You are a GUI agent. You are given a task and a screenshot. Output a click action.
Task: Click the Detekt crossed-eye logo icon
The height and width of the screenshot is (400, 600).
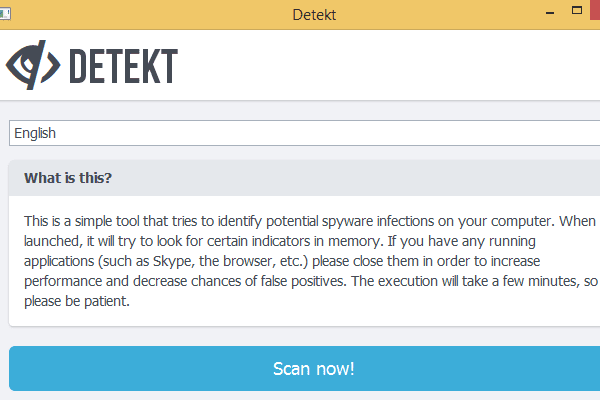coord(33,65)
